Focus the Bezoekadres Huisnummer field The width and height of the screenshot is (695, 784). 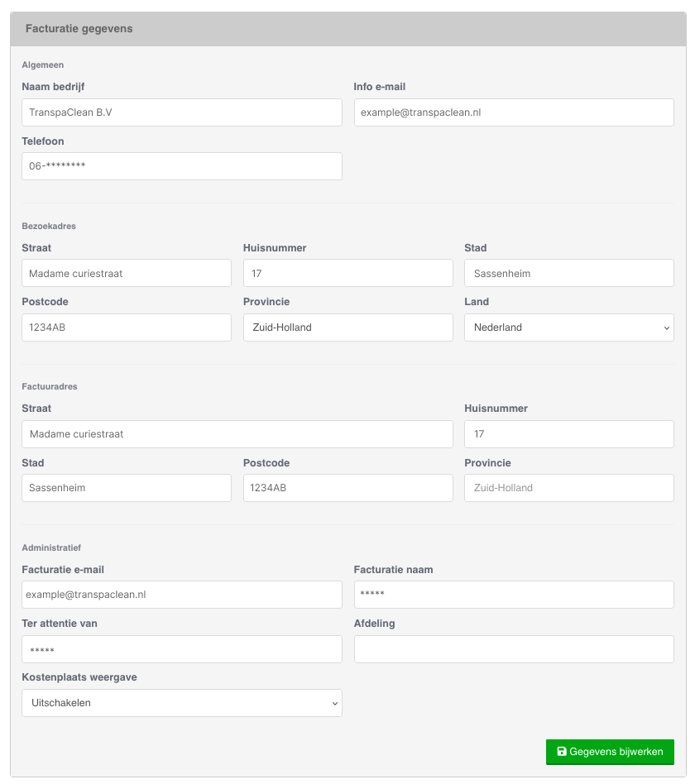tap(347, 274)
